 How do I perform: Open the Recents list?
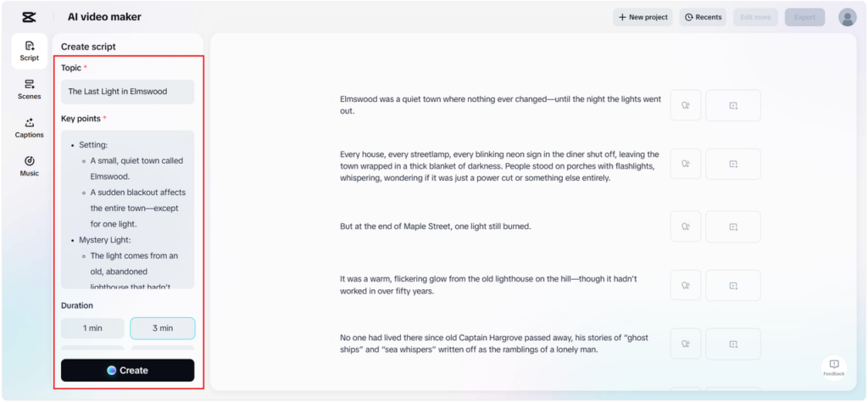703,17
